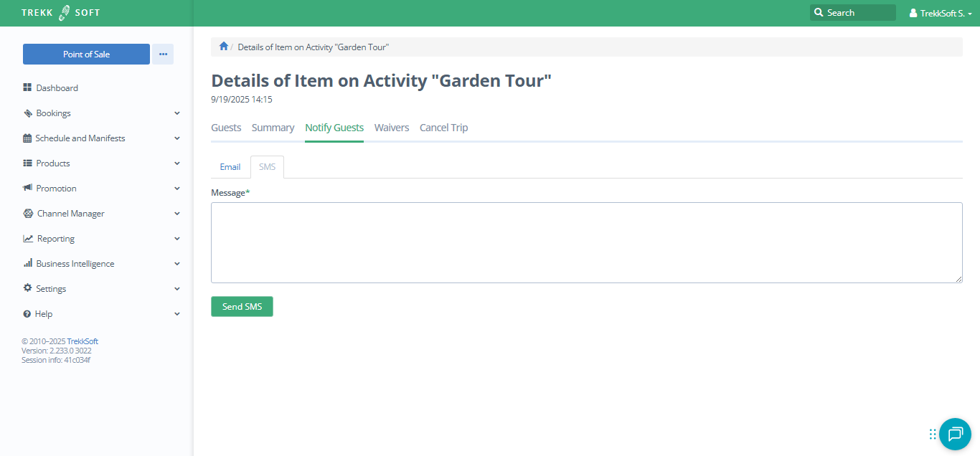Open the Waivers tab
Image resolution: width=980 pixels, height=456 pixels.
tap(392, 128)
